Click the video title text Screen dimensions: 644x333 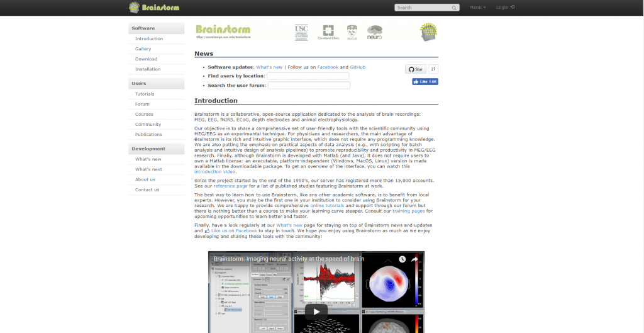click(289, 259)
